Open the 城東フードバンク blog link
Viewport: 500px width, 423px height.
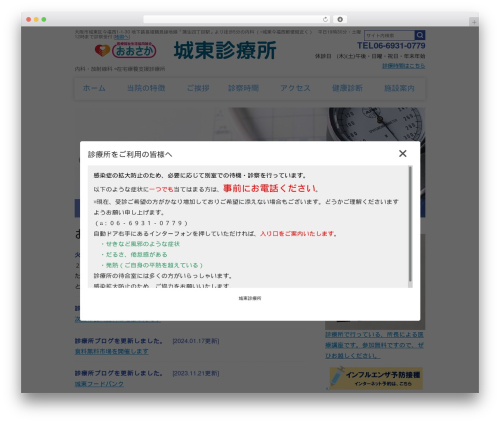tap(99, 384)
